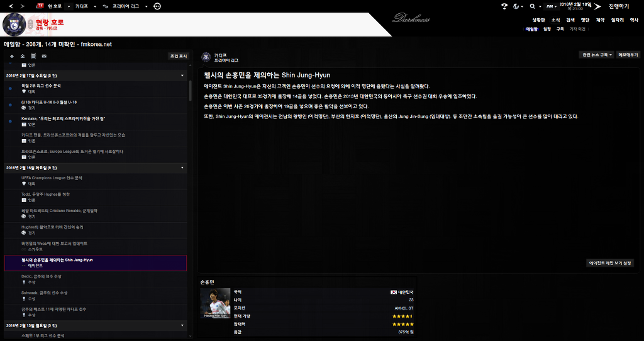Open the 계약 menu
The image size is (644, 341).
coord(600,20)
